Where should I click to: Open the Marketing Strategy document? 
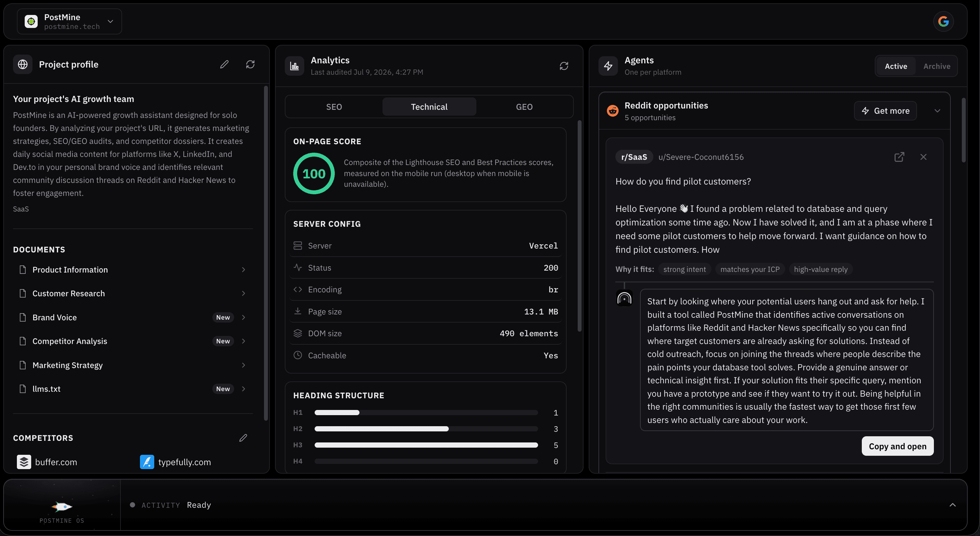coord(132,365)
